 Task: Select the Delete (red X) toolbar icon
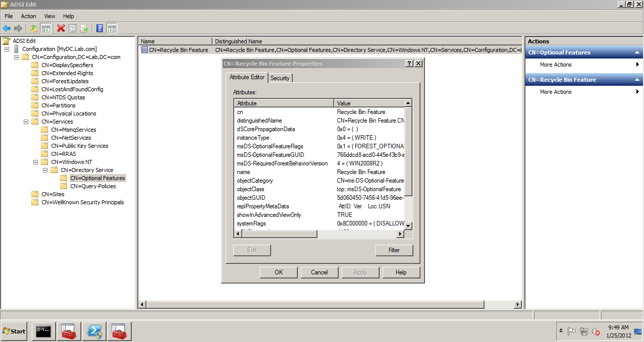(60, 28)
